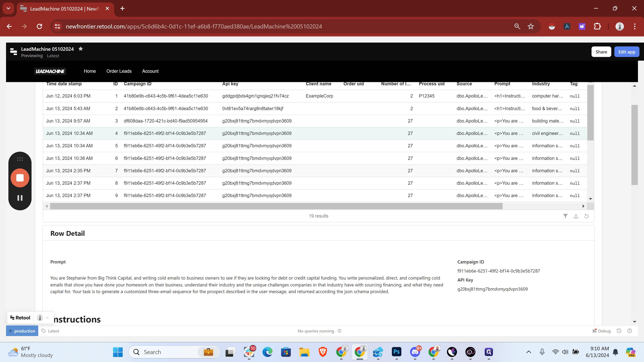Click the favorite star next to LeadMachine 05102024
The width and height of the screenshot is (644, 362).
[x=80, y=49]
